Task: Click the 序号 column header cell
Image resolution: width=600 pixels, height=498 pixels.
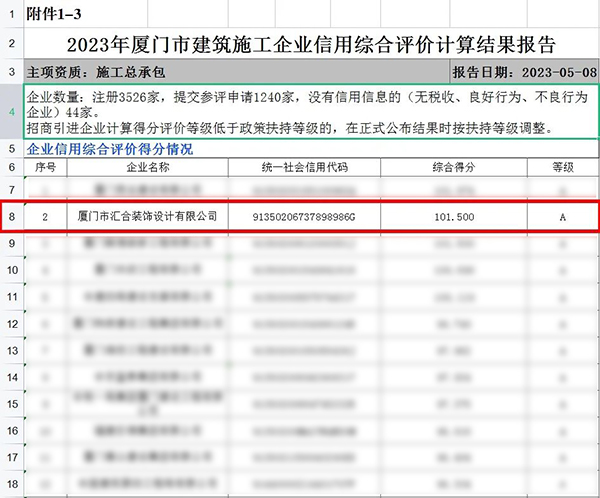Action: 44,167
